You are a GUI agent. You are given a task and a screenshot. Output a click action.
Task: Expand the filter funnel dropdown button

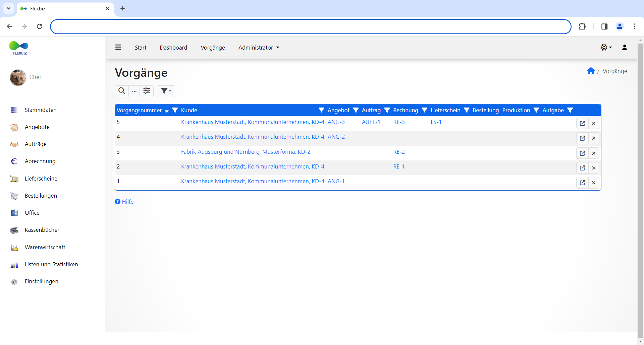[166, 91]
